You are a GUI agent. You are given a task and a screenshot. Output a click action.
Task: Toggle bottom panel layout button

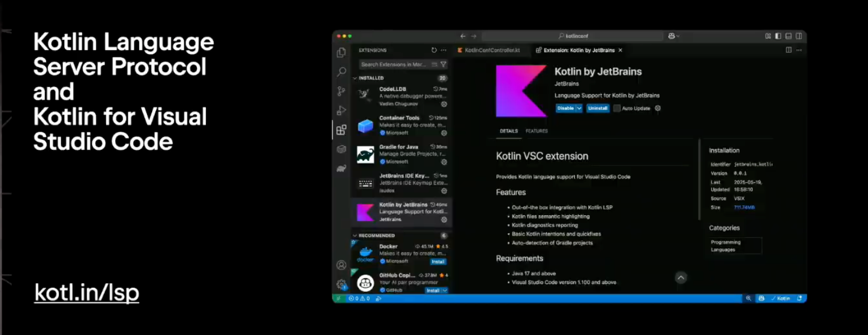pyautogui.click(x=789, y=36)
